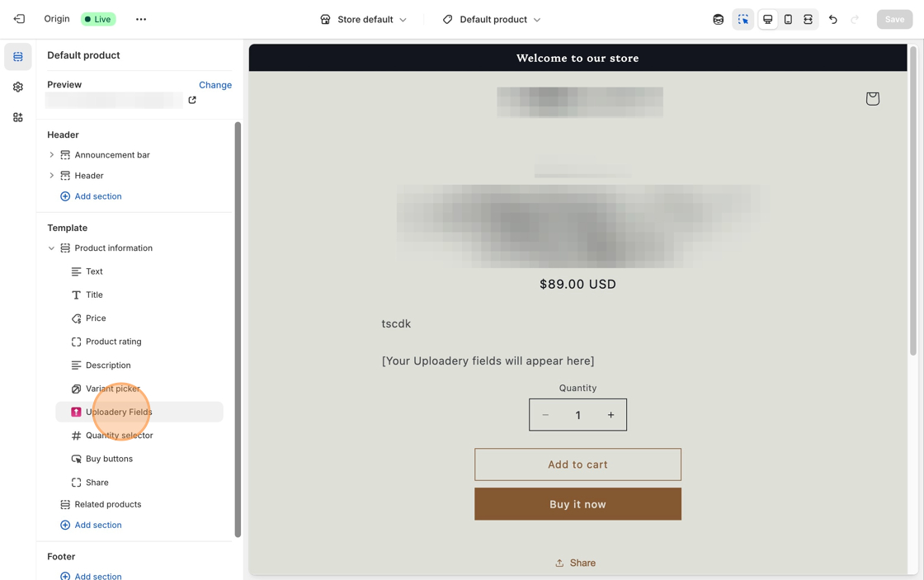Viewport: 924px width, 580px height.
Task: Open theme settings gear icon
Action: point(18,87)
